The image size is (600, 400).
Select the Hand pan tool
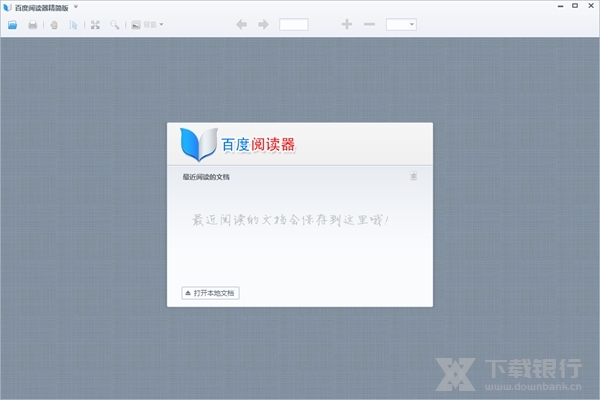click(x=54, y=25)
